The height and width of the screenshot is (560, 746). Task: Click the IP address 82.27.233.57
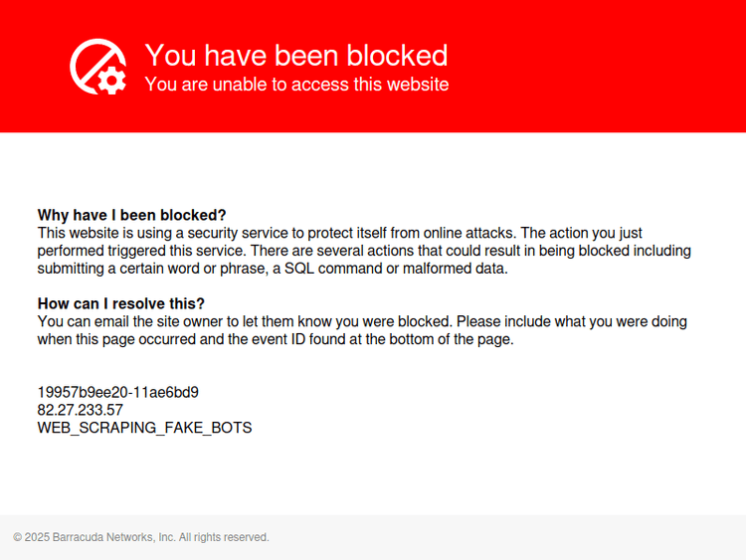click(81, 410)
